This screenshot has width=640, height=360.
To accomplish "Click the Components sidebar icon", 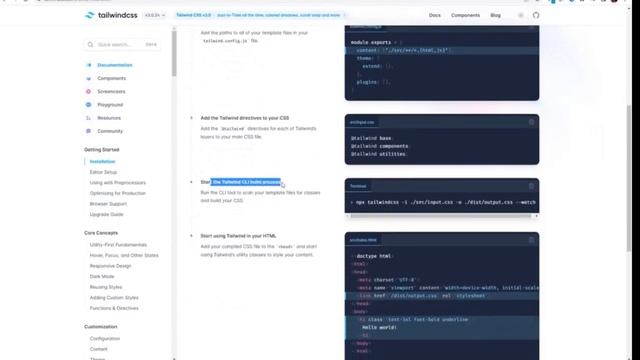I will (89, 78).
